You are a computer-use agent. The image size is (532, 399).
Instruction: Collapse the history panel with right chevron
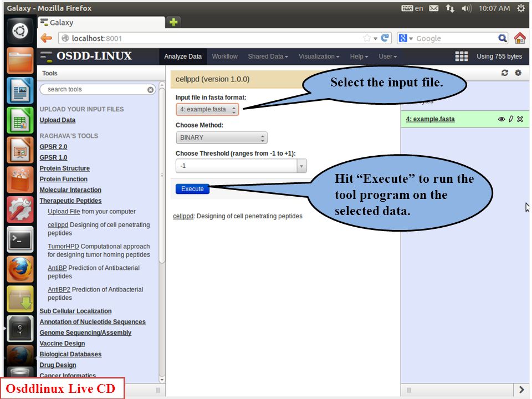tap(521, 390)
